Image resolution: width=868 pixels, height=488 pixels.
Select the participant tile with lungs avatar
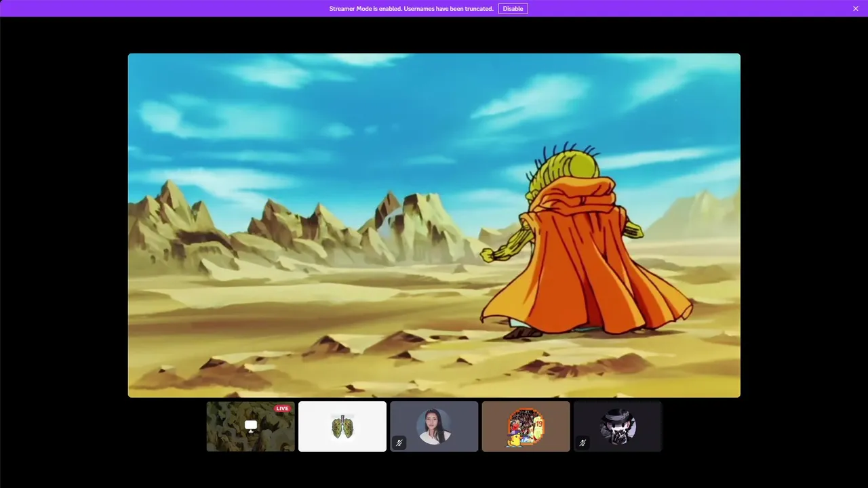click(x=342, y=426)
